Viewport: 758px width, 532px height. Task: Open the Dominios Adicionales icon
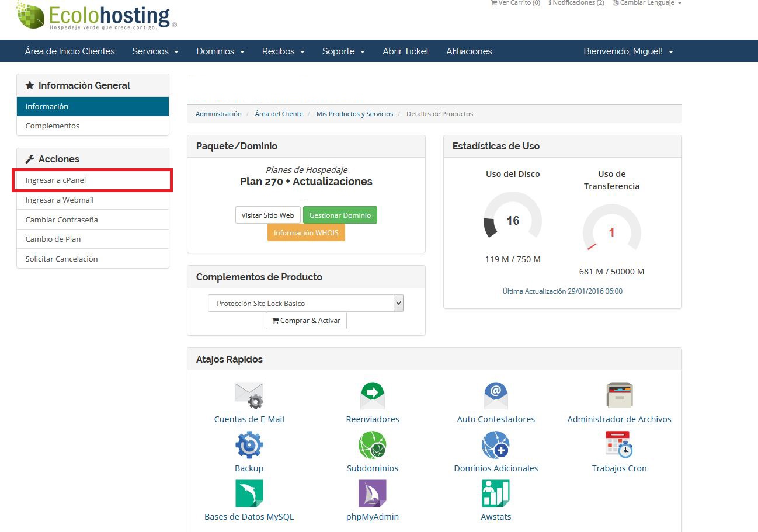click(495, 445)
